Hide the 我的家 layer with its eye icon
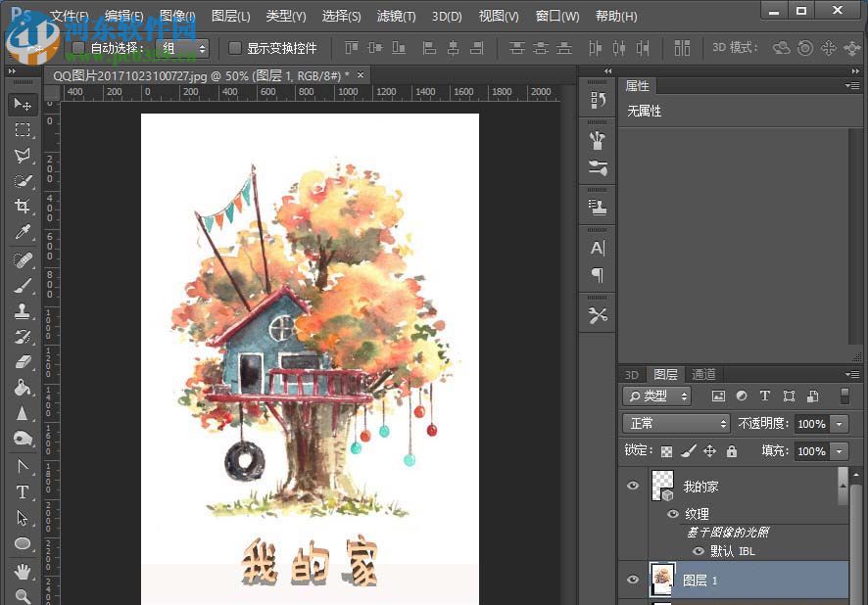 coord(633,486)
